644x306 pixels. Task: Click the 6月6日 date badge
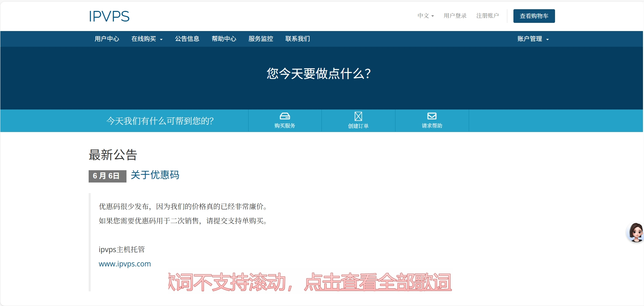click(107, 176)
